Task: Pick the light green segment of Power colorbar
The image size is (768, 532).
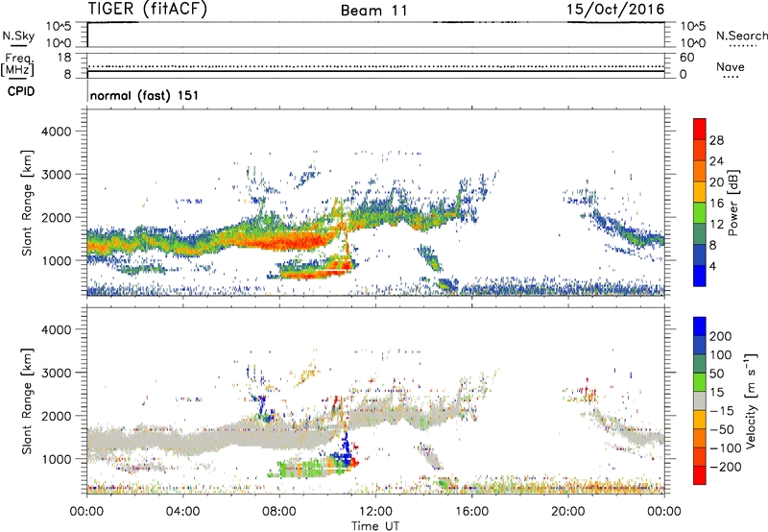Action: (700, 213)
